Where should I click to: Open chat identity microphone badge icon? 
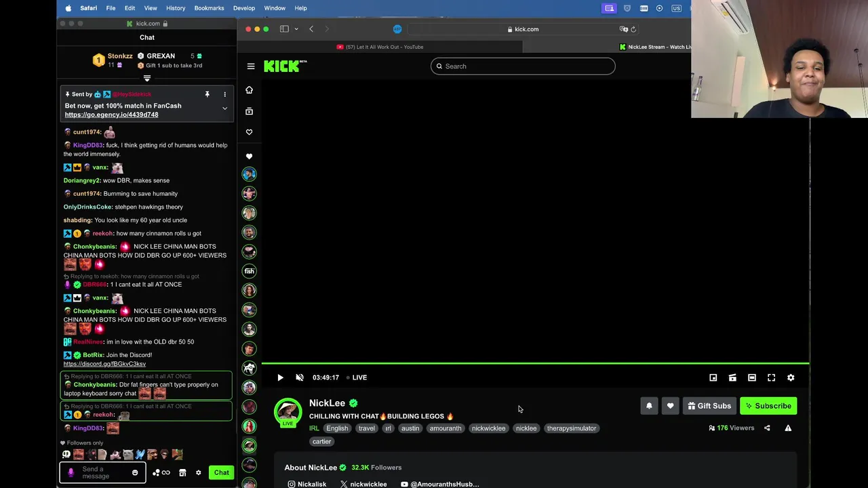pyautogui.click(x=71, y=472)
